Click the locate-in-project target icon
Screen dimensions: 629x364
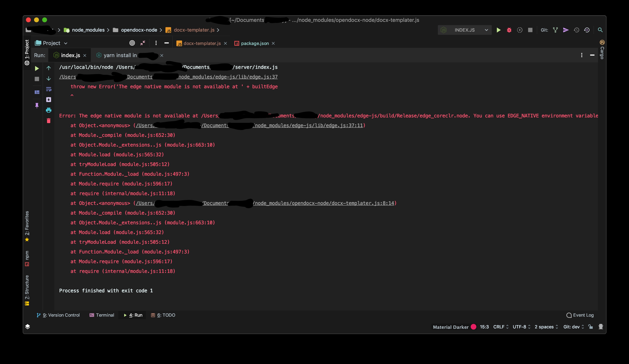[x=132, y=43]
